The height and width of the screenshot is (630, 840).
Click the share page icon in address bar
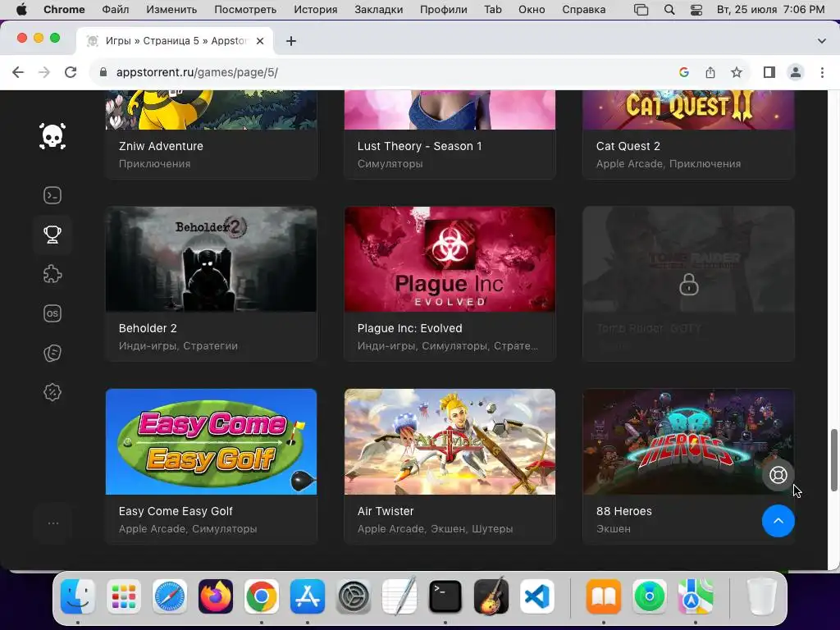(x=710, y=72)
